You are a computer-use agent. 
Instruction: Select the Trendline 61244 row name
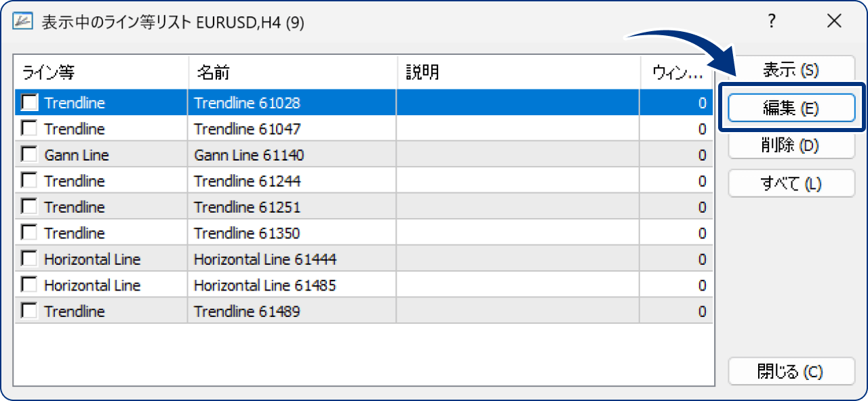pos(248,181)
